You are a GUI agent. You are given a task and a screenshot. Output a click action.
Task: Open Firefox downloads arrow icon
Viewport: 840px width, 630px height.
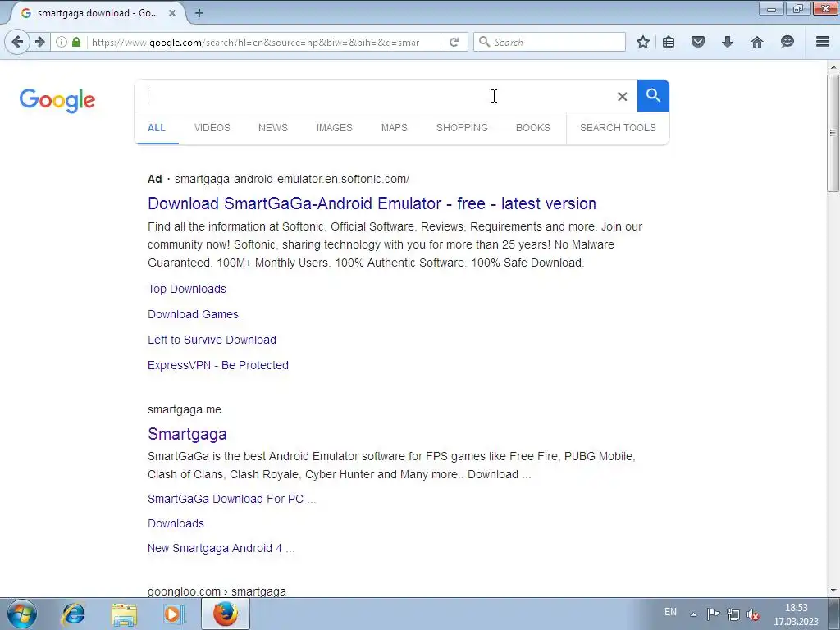[x=727, y=42]
